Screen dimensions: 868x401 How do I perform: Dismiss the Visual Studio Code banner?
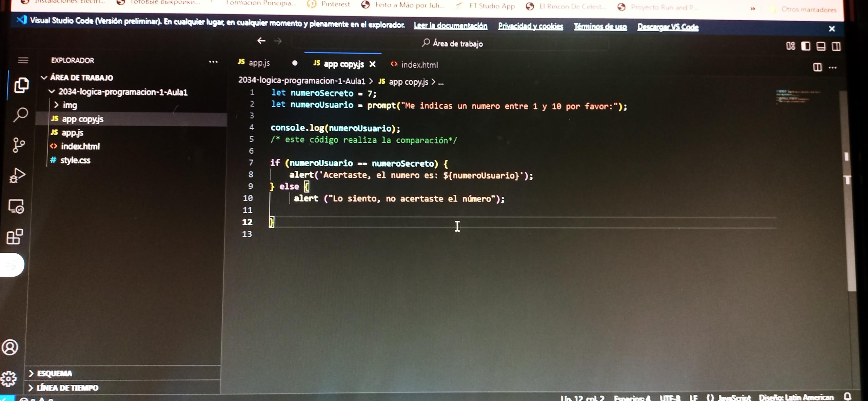[x=832, y=29]
